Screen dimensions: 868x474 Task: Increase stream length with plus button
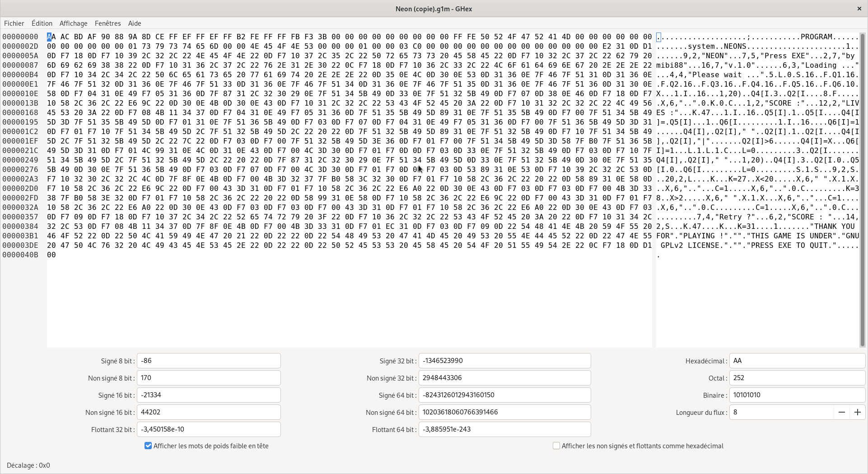point(857,412)
